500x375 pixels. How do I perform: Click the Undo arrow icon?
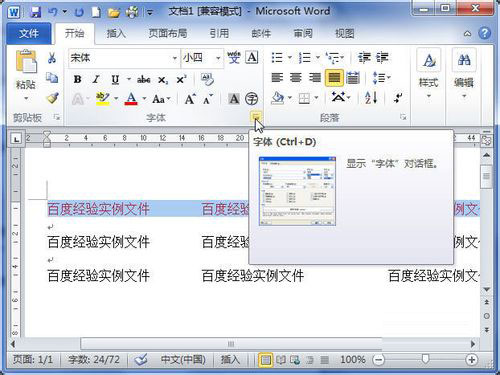(53, 12)
